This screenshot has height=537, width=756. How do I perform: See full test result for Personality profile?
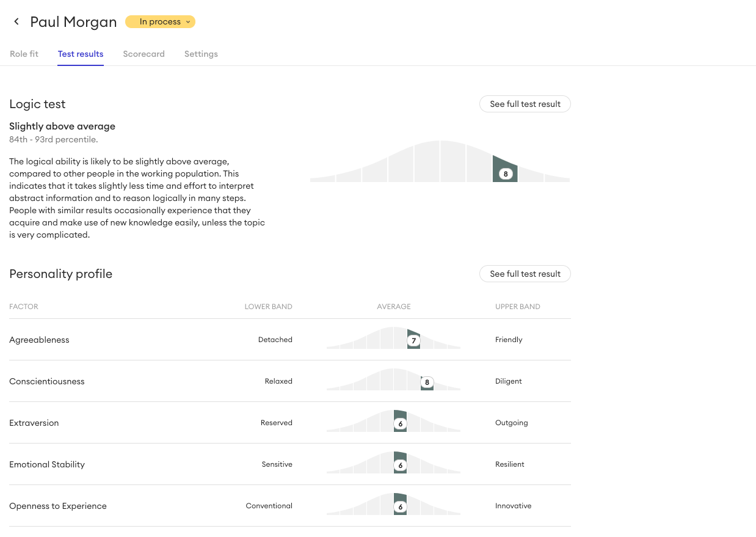click(525, 274)
